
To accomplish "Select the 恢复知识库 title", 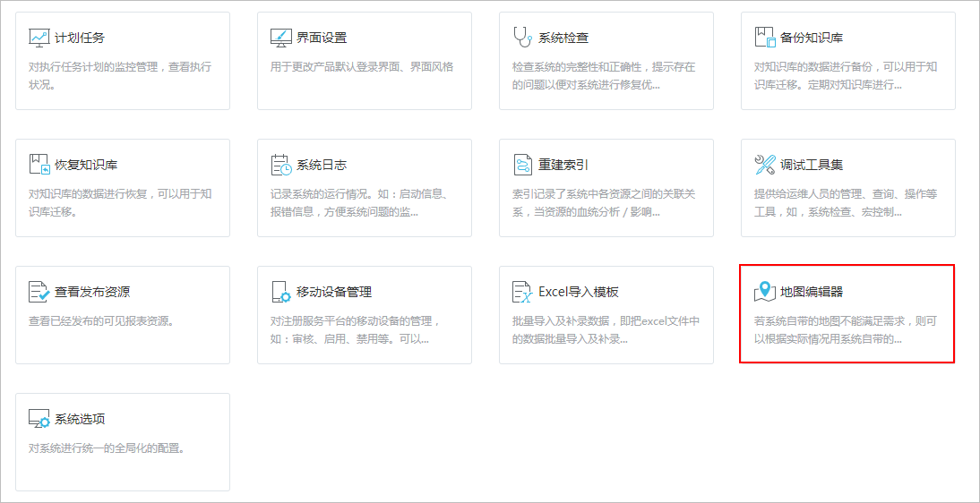I will pos(86,165).
